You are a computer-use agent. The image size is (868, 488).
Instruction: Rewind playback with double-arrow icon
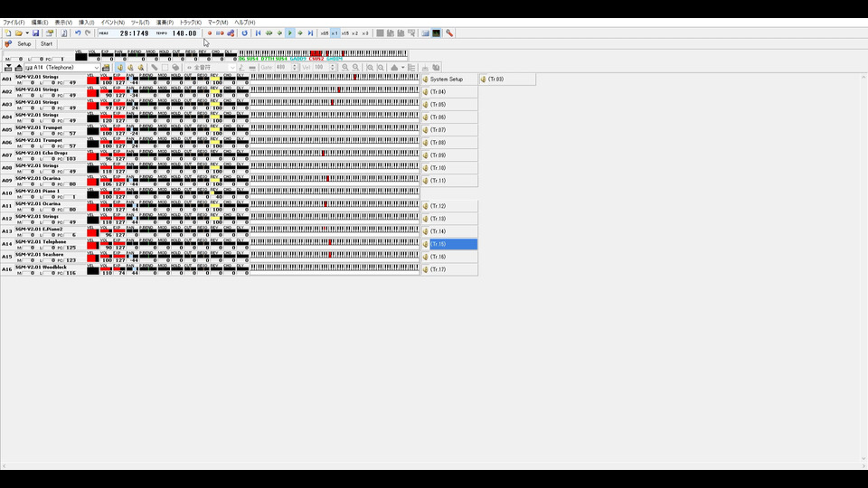coord(269,33)
